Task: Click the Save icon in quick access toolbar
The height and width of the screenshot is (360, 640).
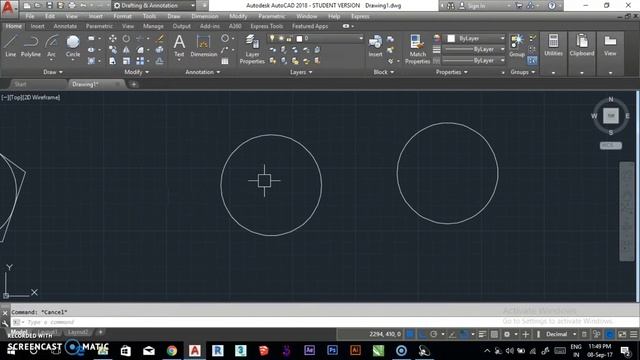Action: [49, 6]
